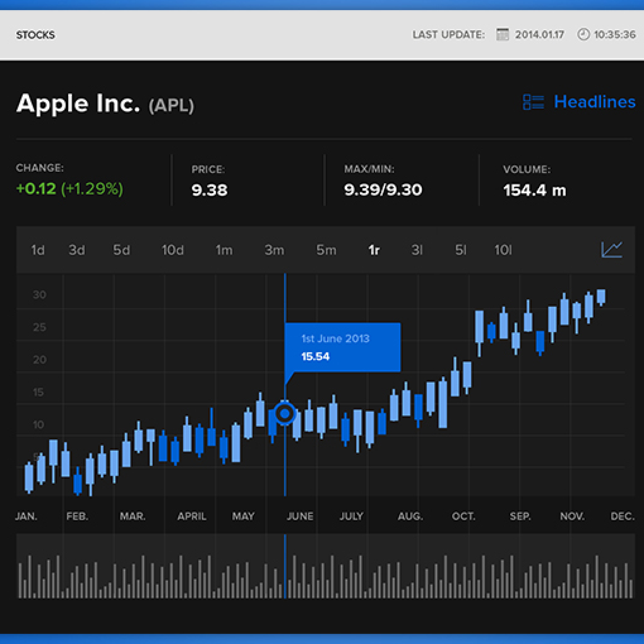Click the MAR. month label
This screenshot has width=644, height=644.
coord(132,517)
